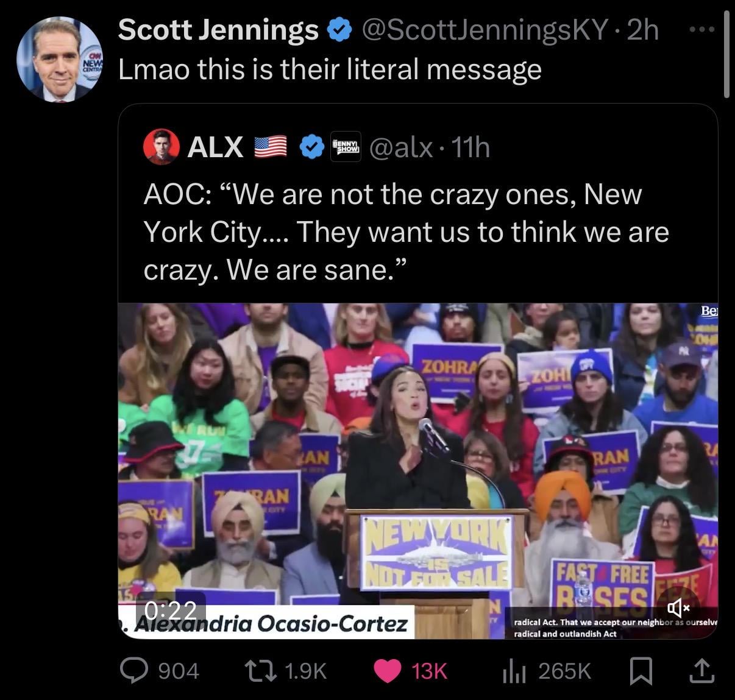This screenshot has height=700, width=735.
Task: Click Scott Jennings verified badge
Action: pos(340,30)
